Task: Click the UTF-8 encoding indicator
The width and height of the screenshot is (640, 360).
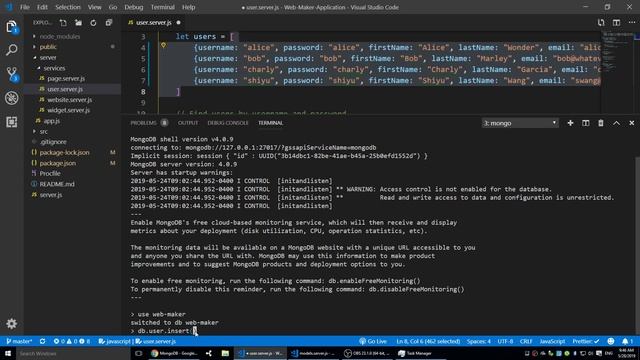Action: point(505,341)
